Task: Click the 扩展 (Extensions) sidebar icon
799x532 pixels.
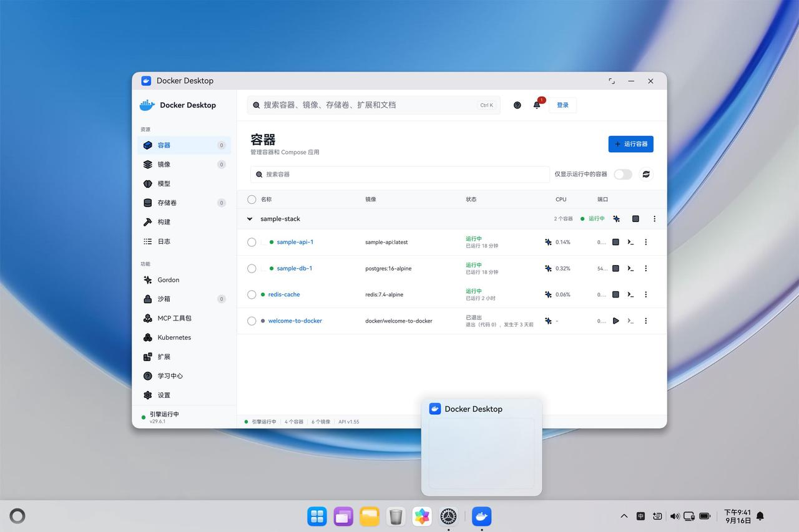Action: (x=148, y=357)
